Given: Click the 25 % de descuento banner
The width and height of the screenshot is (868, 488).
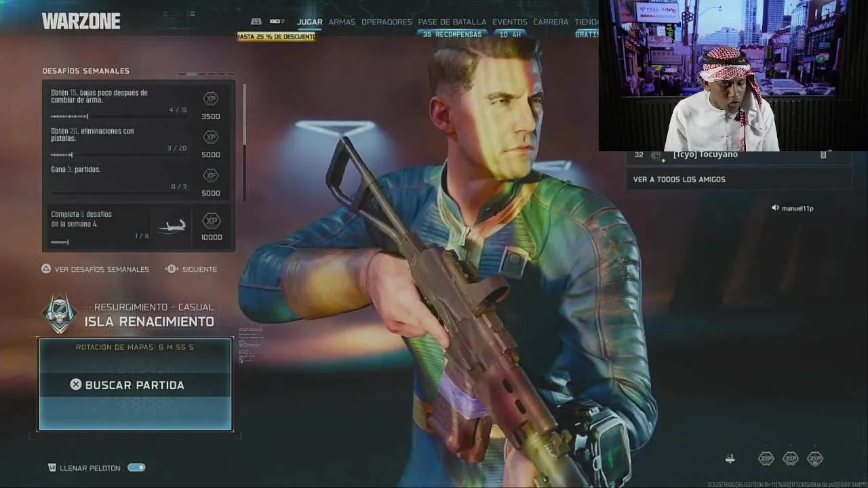Looking at the screenshot, I should [x=276, y=37].
